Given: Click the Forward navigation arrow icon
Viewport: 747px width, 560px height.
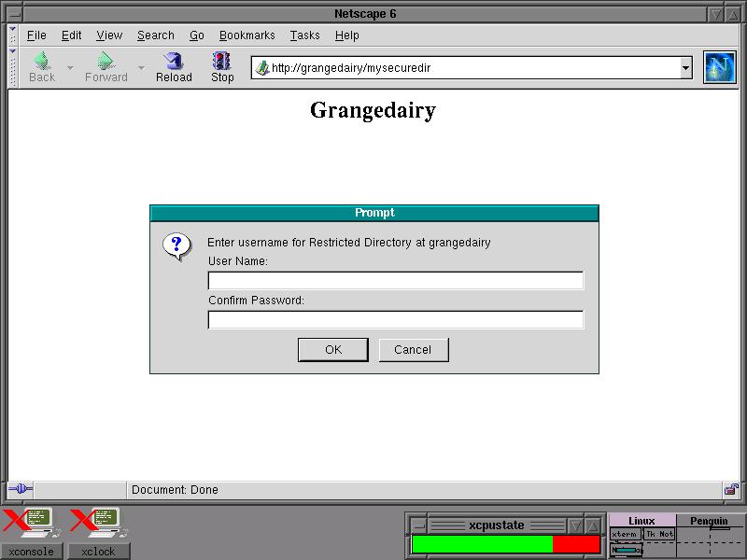Looking at the screenshot, I should [106, 62].
